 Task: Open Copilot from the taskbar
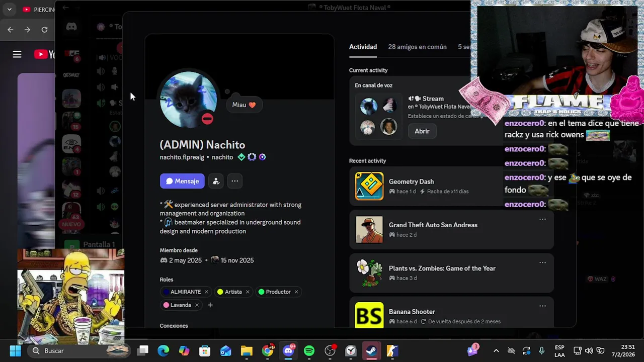(184, 351)
